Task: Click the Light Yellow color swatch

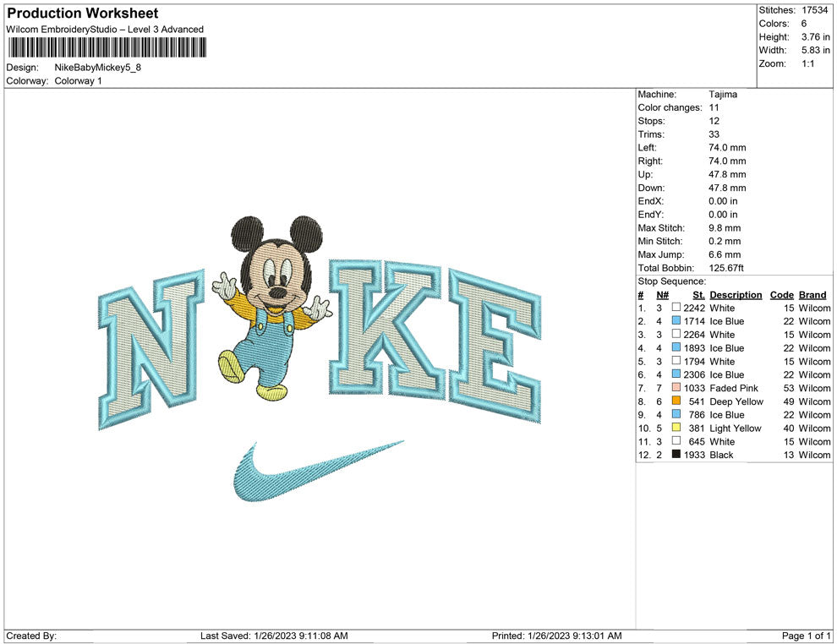Action: point(676,428)
